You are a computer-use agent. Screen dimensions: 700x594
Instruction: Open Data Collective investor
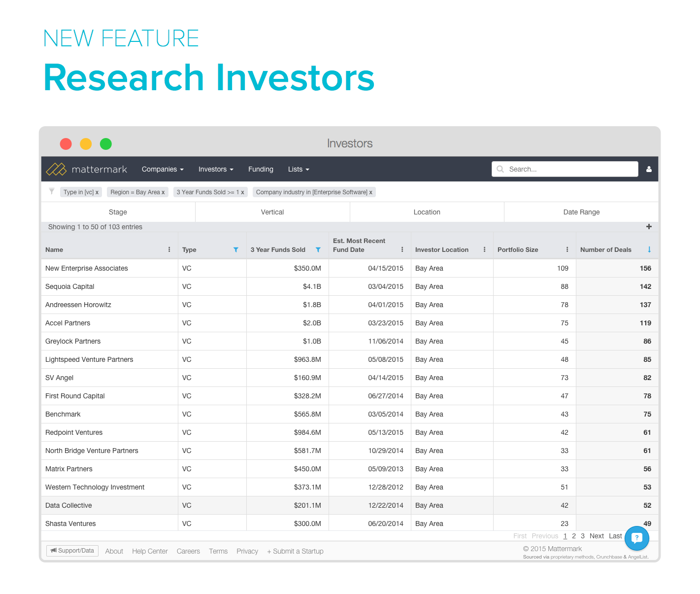pos(68,505)
